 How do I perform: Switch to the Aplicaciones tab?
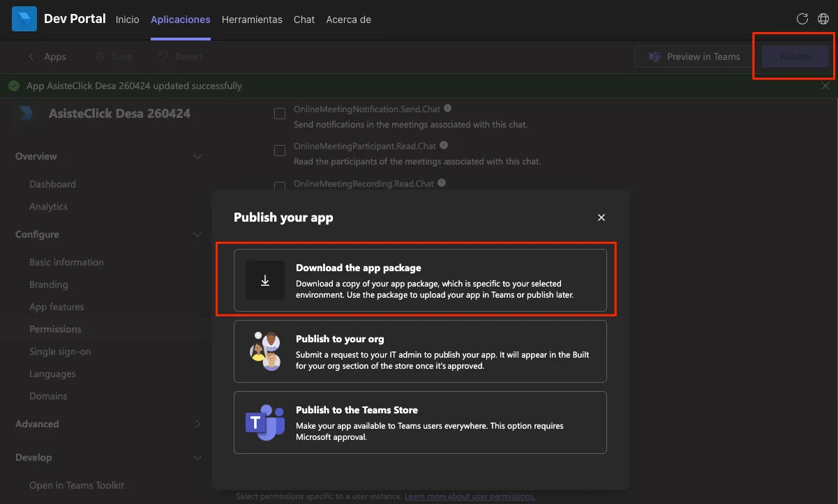[x=181, y=20]
